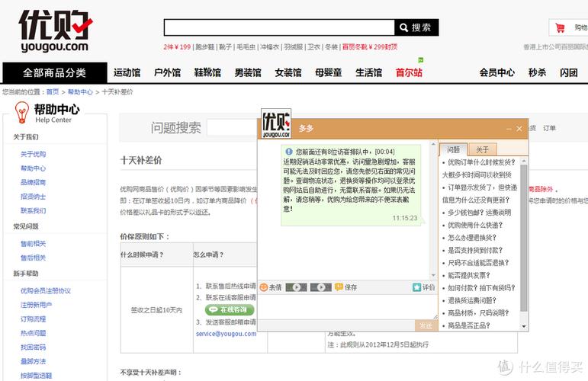Open 找回密码 sidebar link
The width and height of the screenshot is (588, 381).
[x=34, y=347]
